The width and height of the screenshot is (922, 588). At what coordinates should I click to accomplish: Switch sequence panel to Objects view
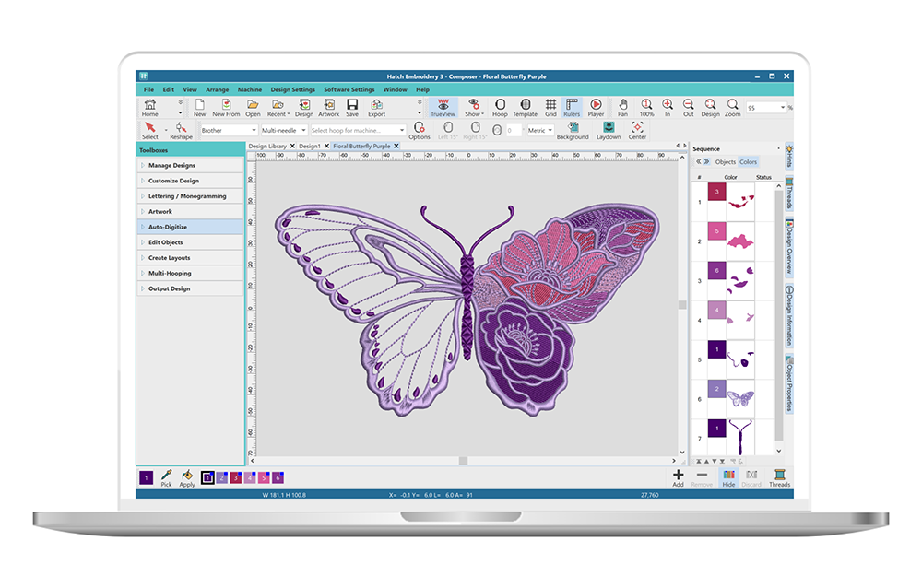pyautogui.click(x=726, y=161)
